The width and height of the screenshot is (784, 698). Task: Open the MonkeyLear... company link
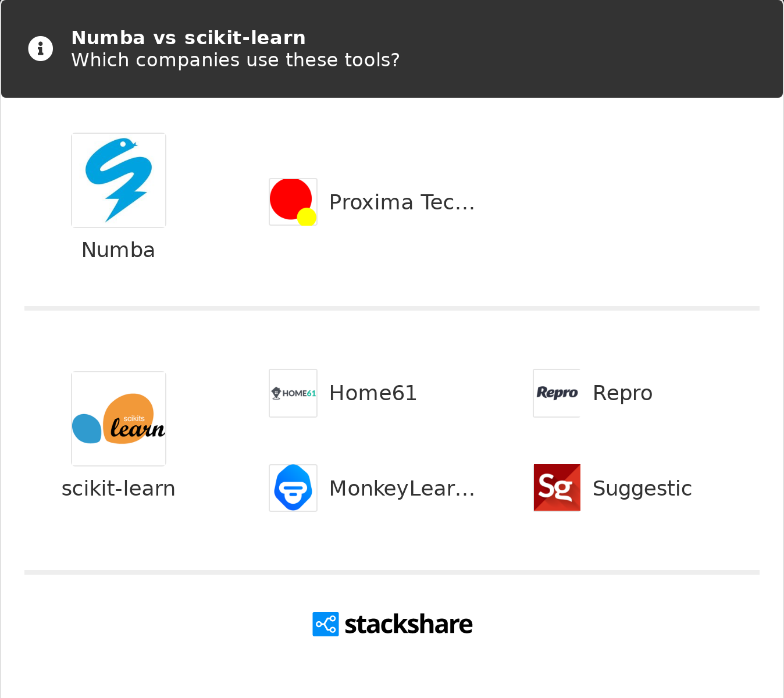[402, 489]
